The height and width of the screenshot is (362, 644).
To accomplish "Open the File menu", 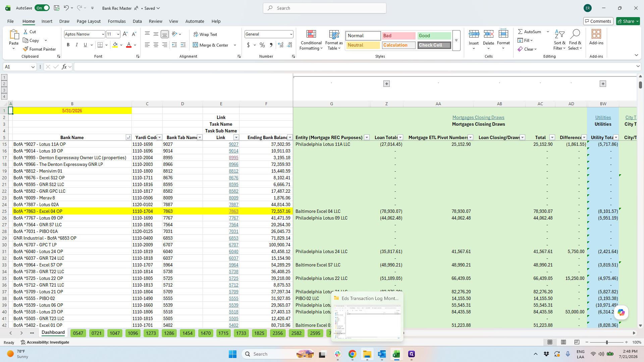I will (x=10, y=21).
